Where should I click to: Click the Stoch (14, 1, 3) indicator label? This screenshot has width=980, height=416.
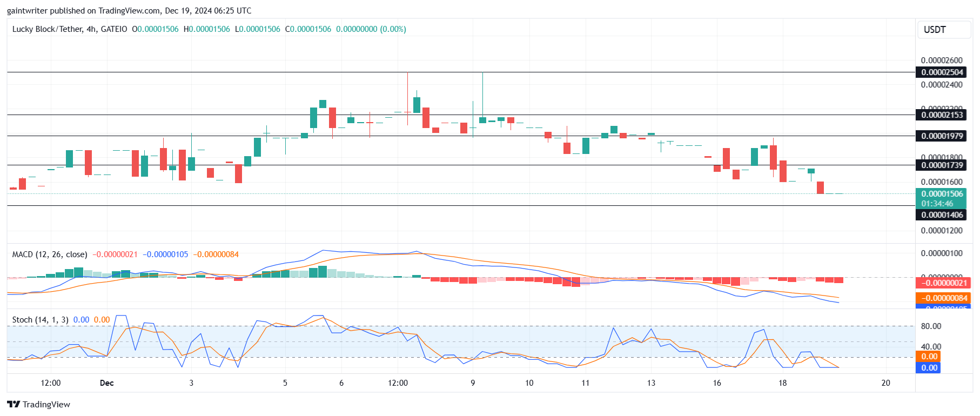coord(40,320)
